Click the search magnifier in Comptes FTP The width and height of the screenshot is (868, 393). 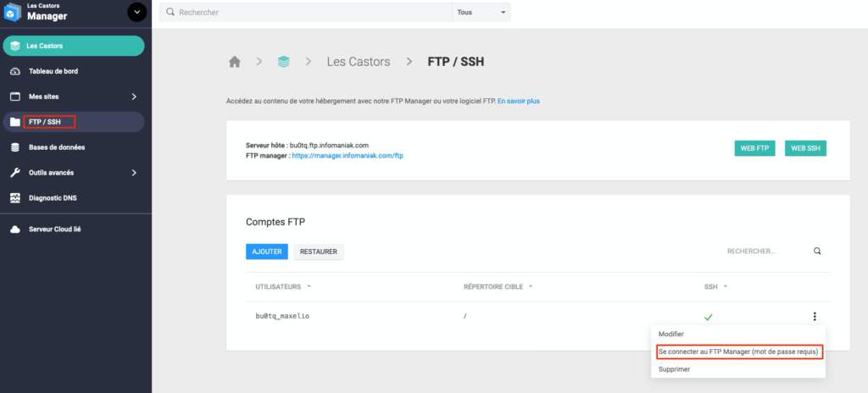tap(817, 251)
